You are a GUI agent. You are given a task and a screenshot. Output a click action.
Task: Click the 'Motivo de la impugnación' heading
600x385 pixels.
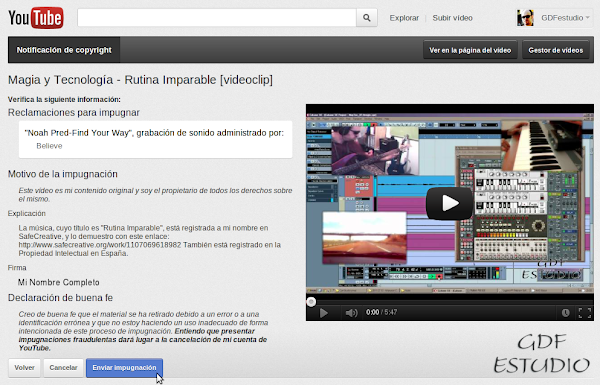pos(63,174)
